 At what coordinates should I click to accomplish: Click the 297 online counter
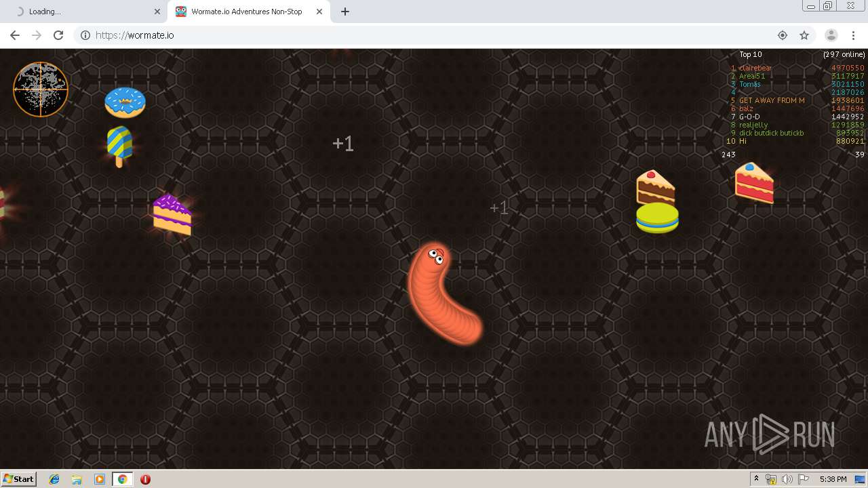coord(844,54)
